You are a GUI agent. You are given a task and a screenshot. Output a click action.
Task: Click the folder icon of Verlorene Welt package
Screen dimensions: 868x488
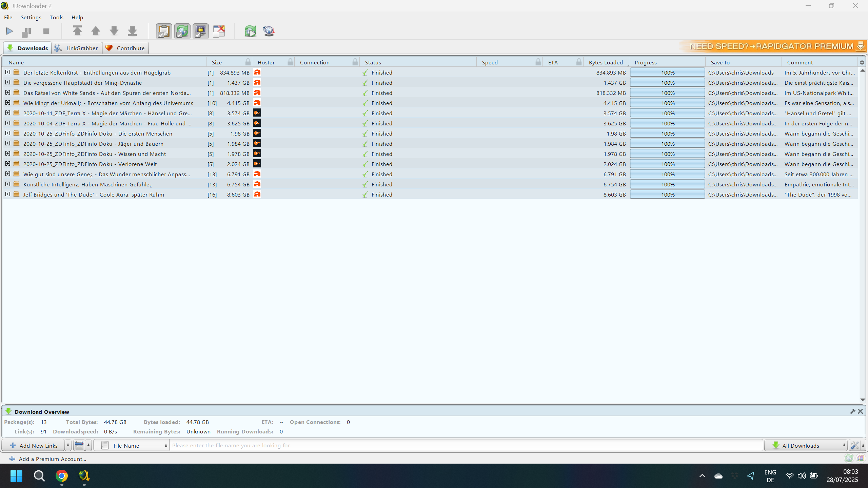pos(16,164)
